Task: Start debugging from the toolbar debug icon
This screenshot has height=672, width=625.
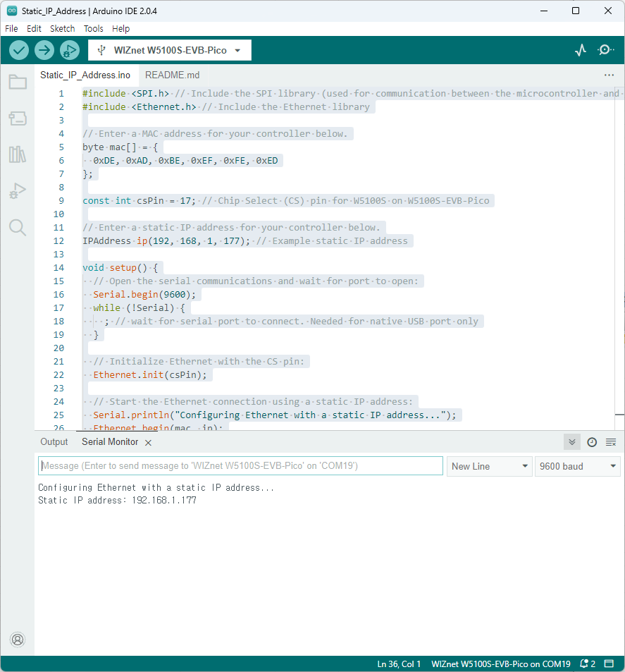Action: (69, 49)
